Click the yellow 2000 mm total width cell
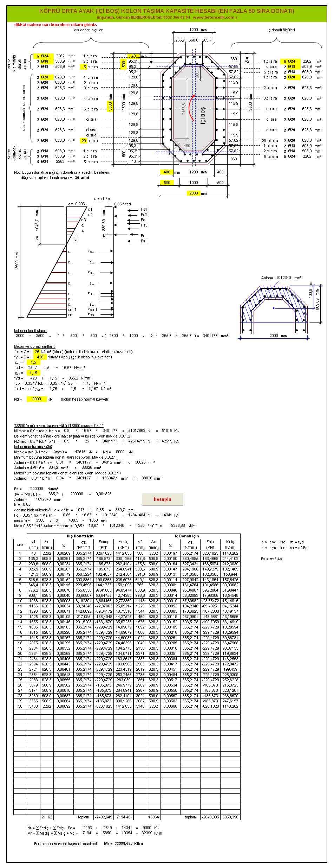 [x=194, y=193]
